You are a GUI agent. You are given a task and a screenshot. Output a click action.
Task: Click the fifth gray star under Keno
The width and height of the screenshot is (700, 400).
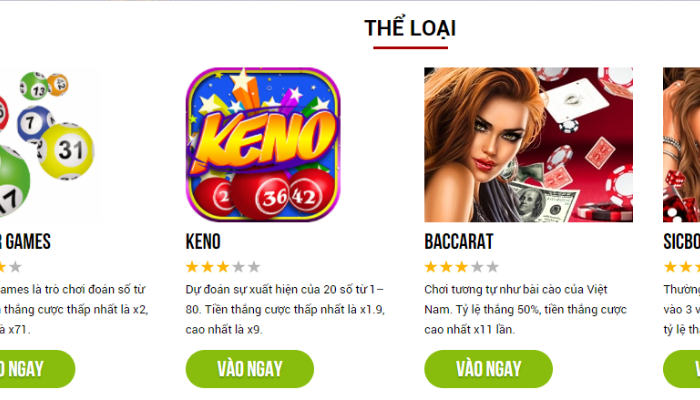pos(254,267)
